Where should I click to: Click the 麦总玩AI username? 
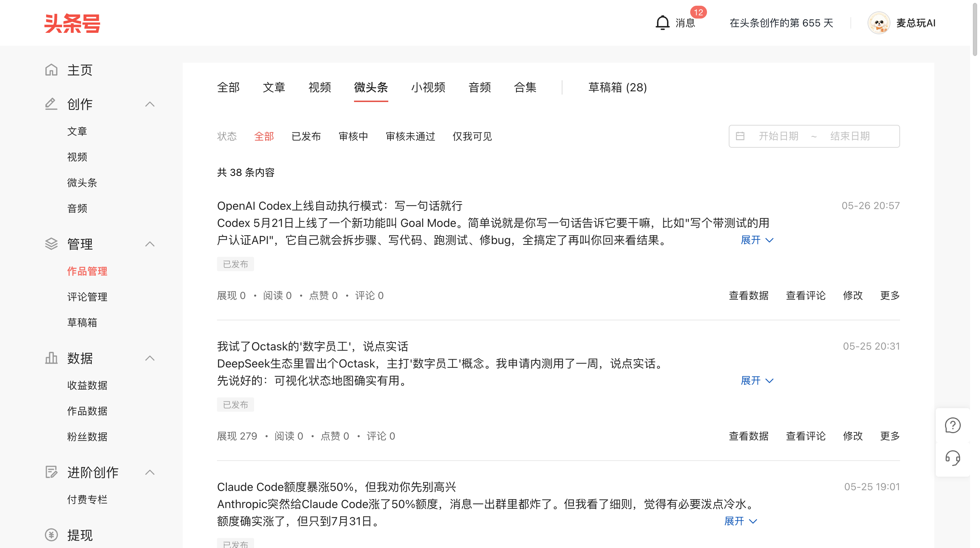[x=916, y=23]
